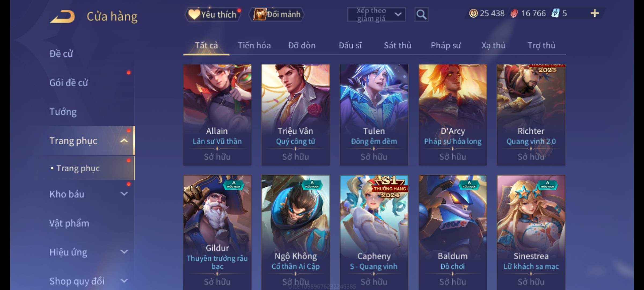Open Yêu thích heart favorites

(213, 14)
